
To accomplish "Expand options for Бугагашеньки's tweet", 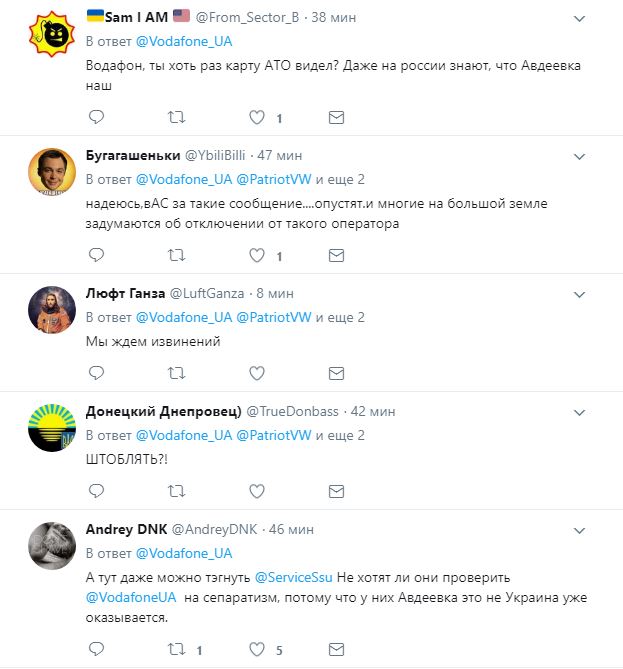I will click(580, 157).
